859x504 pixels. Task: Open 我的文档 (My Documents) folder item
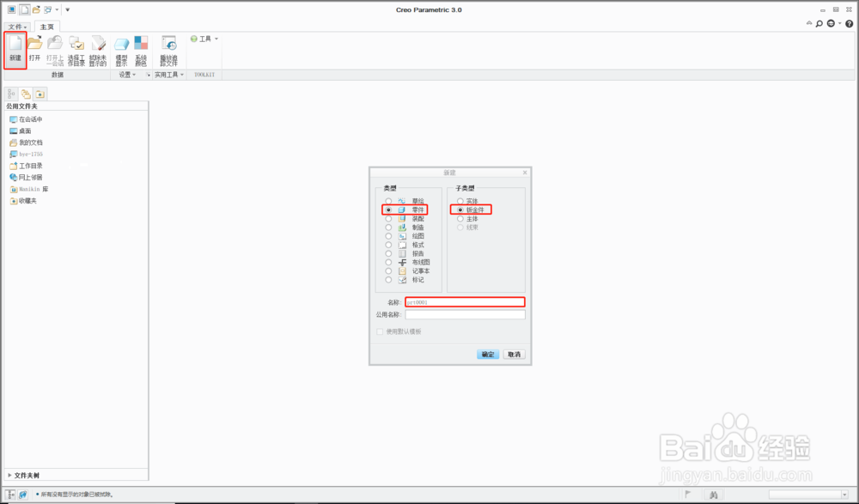pos(26,143)
